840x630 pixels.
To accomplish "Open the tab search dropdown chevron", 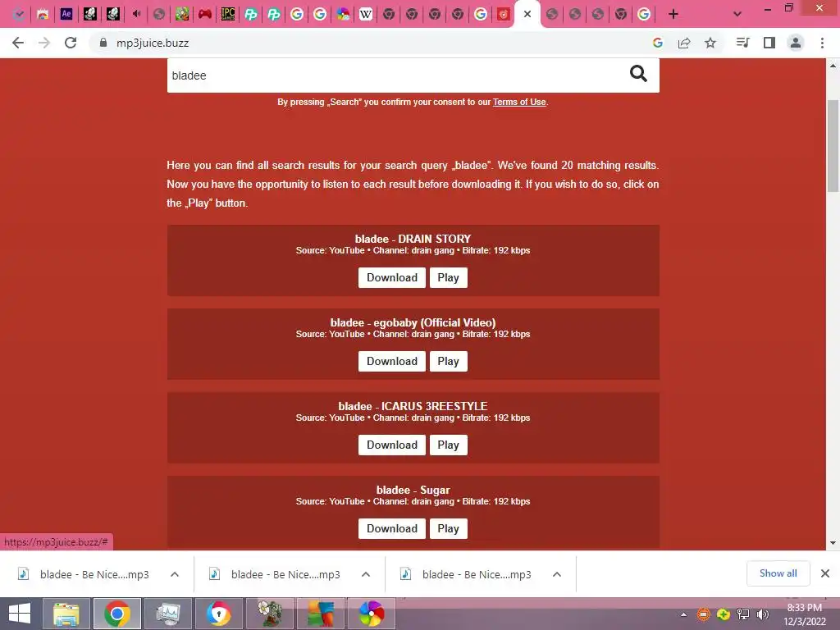I will coord(737,15).
